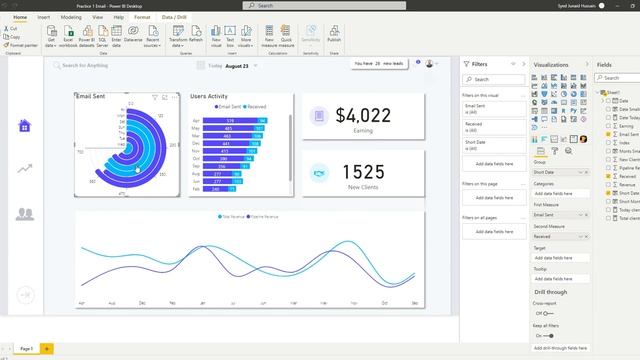The image size is (640, 360).
Task: Switch to the Insert ribbon tab
Action: click(x=43, y=18)
